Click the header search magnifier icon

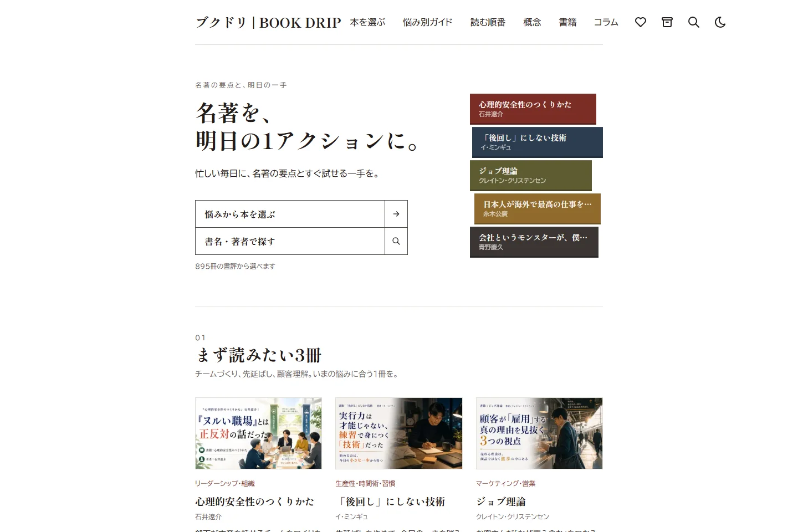[x=694, y=22]
